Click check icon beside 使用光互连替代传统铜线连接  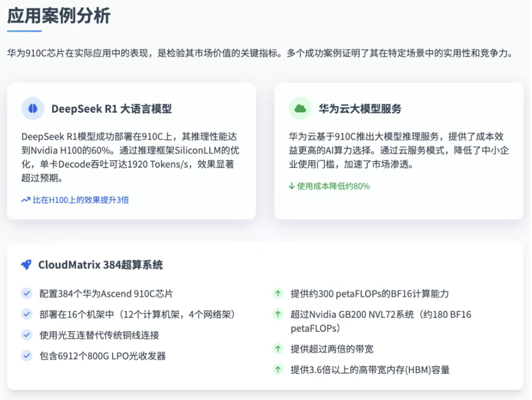click(x=26, y=335)
